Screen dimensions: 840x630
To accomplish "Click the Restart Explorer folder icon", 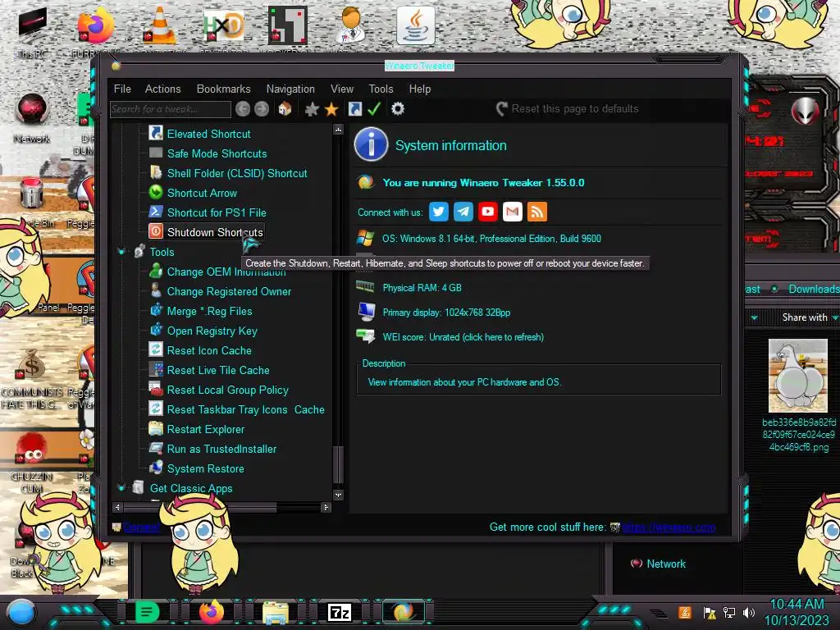I will (155, 428).
